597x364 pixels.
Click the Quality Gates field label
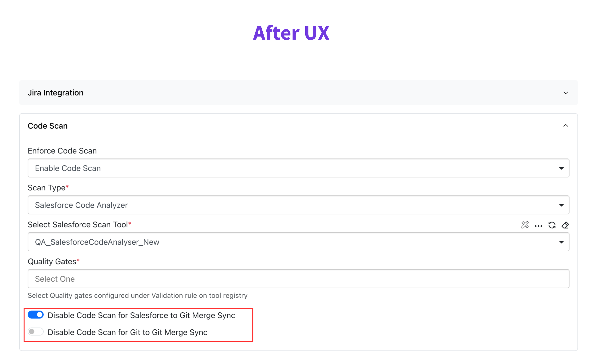[x=52, y=261]
